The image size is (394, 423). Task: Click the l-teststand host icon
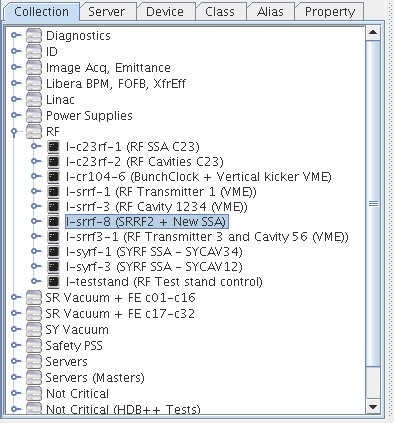53,281
